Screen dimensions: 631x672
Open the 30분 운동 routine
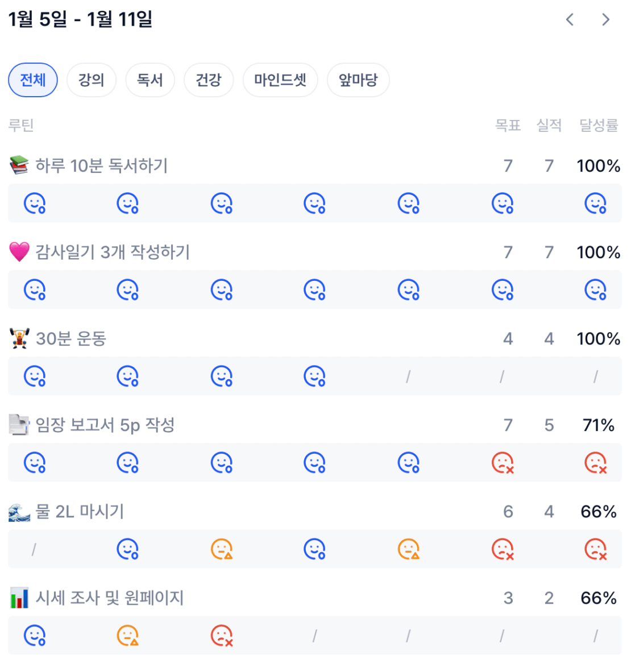point(70,339)
